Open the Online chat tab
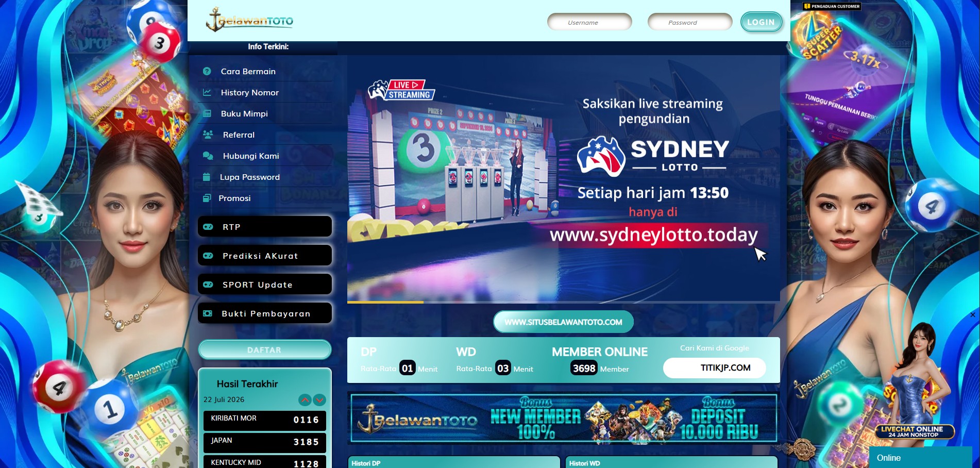This screenshot has height=468, width=980. pos(920,458)
